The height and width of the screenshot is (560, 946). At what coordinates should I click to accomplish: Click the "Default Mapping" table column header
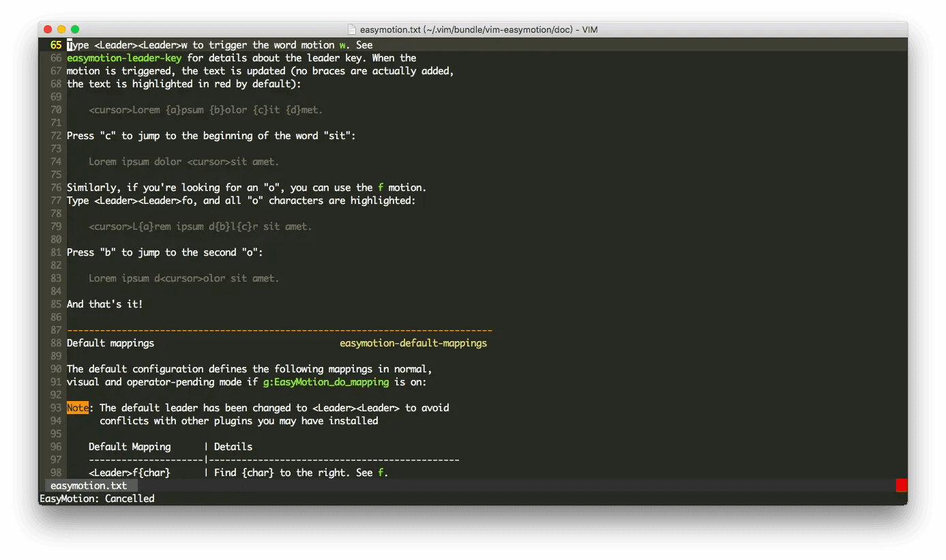click(130, 447)
